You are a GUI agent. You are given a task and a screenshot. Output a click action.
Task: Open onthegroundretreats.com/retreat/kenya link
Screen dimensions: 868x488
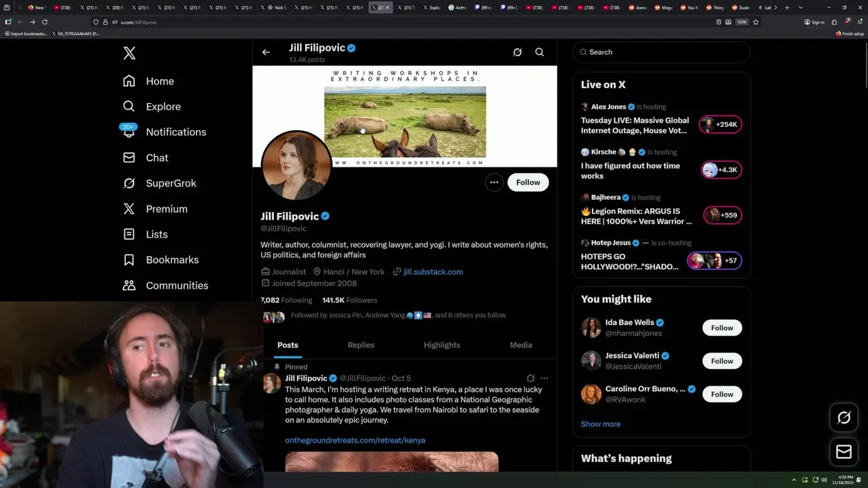pos(355,441)
